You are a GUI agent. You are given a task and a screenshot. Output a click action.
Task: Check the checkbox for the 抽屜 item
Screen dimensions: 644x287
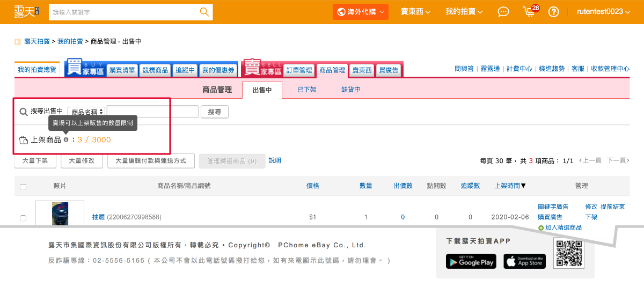23,218
